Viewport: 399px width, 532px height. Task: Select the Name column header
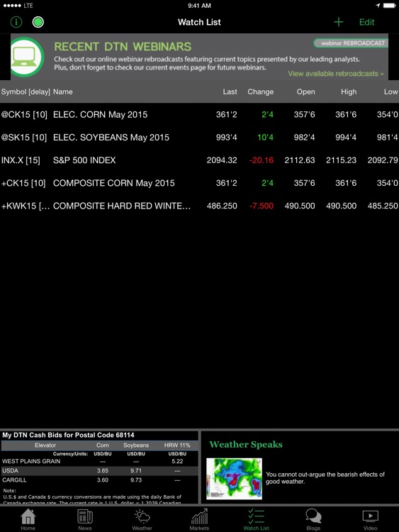click(62, 92)
